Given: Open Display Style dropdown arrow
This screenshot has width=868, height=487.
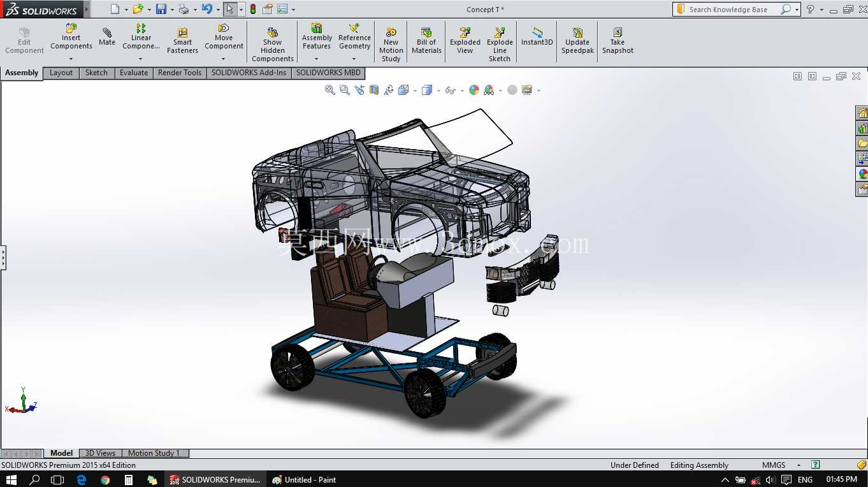Looking at the screenshot, I should (438, 91).
